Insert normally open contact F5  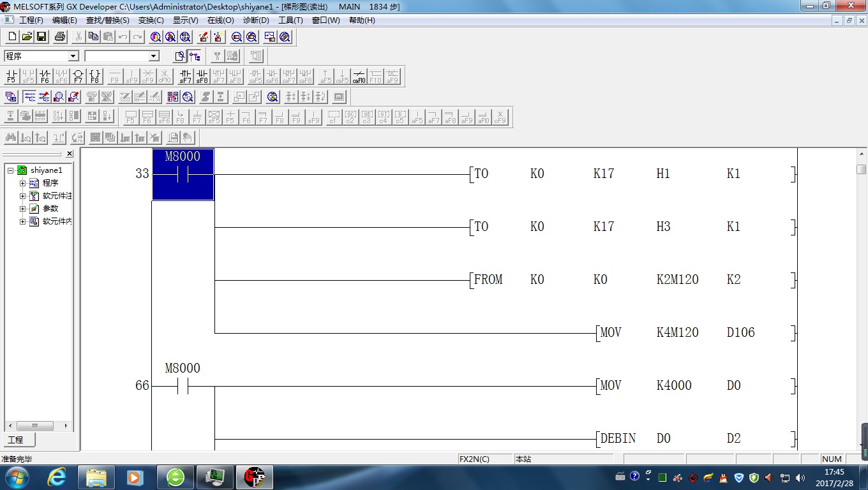click(11, 77)
